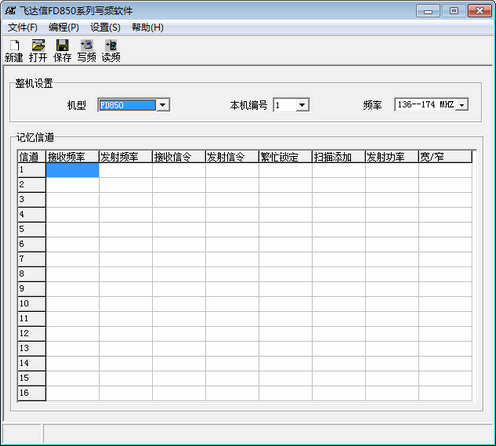
Task: Click the 本机编号 value field showing 1
Action: pyautogui.click(x=285, y=105)
